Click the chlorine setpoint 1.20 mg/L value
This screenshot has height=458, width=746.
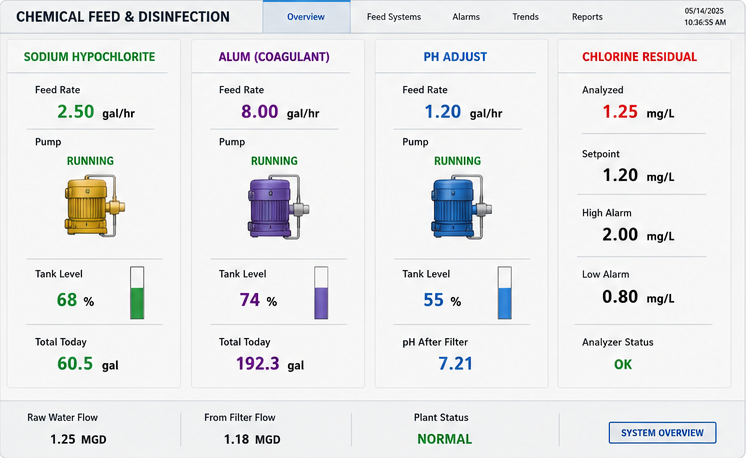point(638,175)
